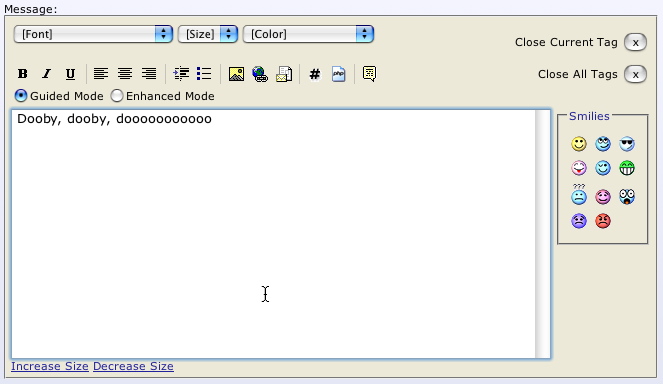Open the [Size] dropdown
The height and width of the screenshot is (384, 663).
(x=208, y=34)
